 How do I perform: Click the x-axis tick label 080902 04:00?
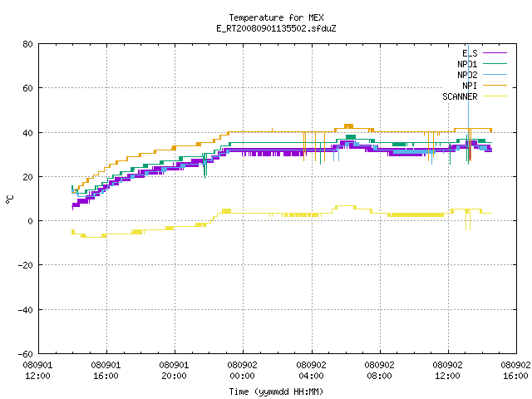pos(311,371)
